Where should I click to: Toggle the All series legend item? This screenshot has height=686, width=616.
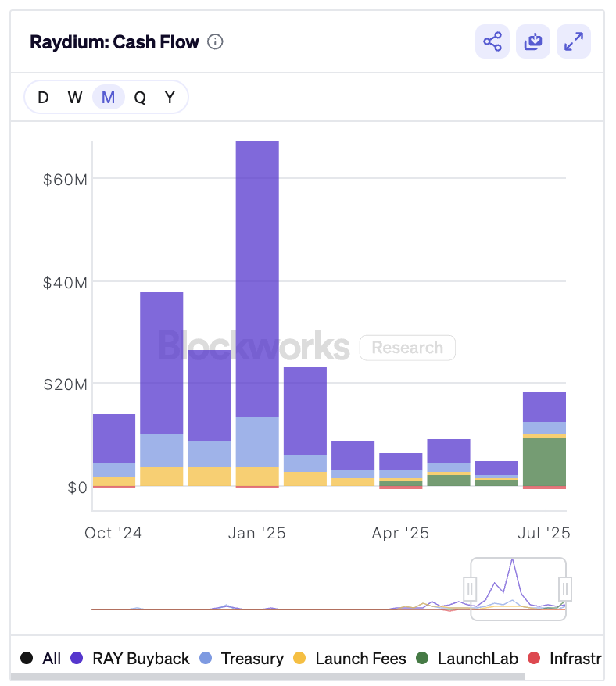41,658
